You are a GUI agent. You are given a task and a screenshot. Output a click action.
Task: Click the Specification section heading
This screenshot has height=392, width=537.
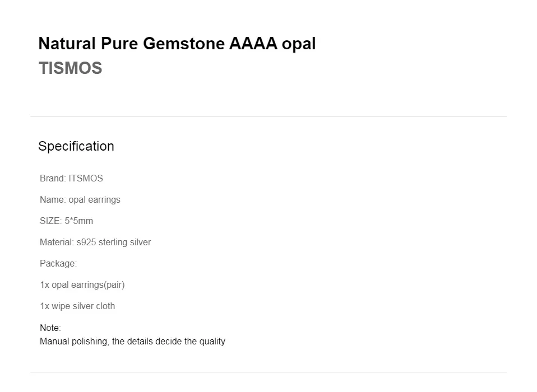[76, 146]
